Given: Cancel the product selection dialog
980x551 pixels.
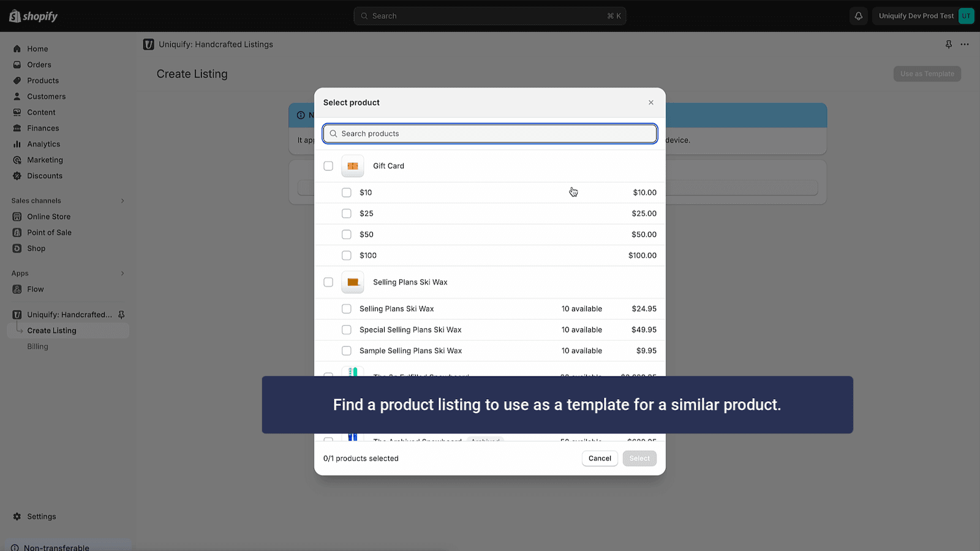Looking at the screenshot, I should coord(599,458).
